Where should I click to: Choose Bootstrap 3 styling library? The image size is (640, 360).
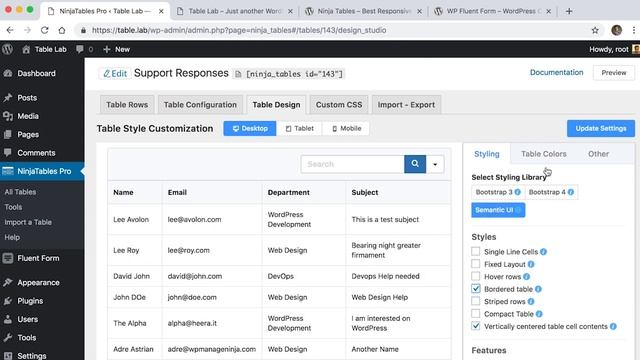(498, 192)
